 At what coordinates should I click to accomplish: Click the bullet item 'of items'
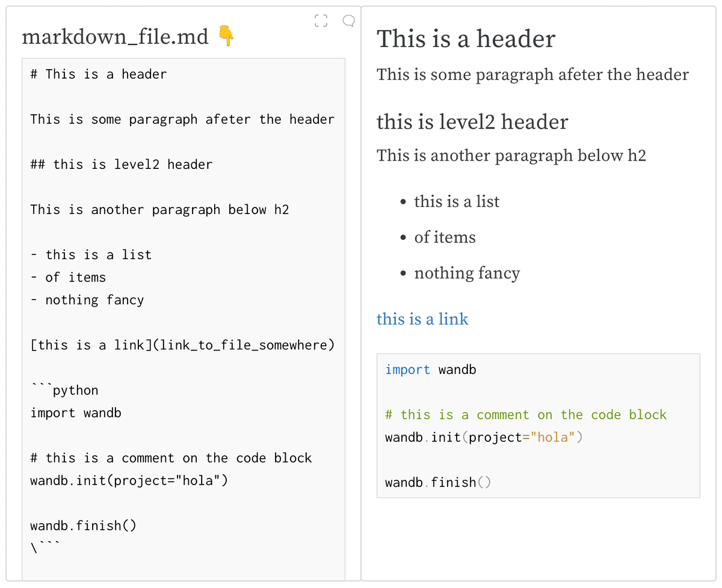(x=445, y=237)
